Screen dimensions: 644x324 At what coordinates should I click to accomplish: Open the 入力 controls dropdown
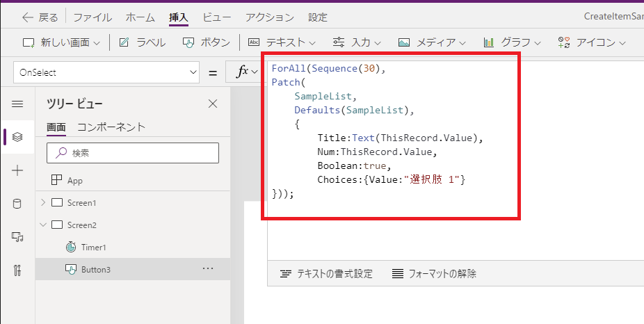(x=357, y=42)
